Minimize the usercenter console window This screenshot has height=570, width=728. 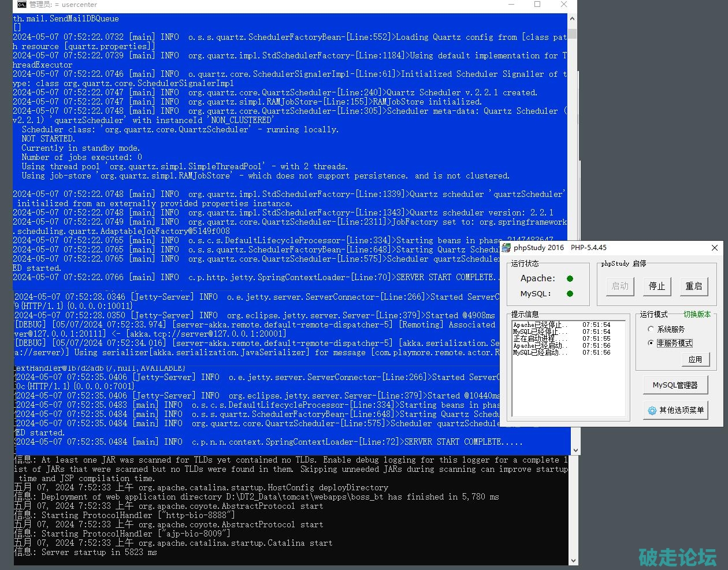point(510,5)
